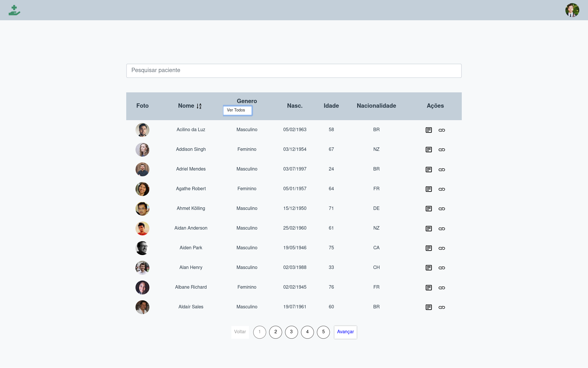Click the green medical hand logo icon
The width and height of the screenshot is (588, 368).
[14, 10]
